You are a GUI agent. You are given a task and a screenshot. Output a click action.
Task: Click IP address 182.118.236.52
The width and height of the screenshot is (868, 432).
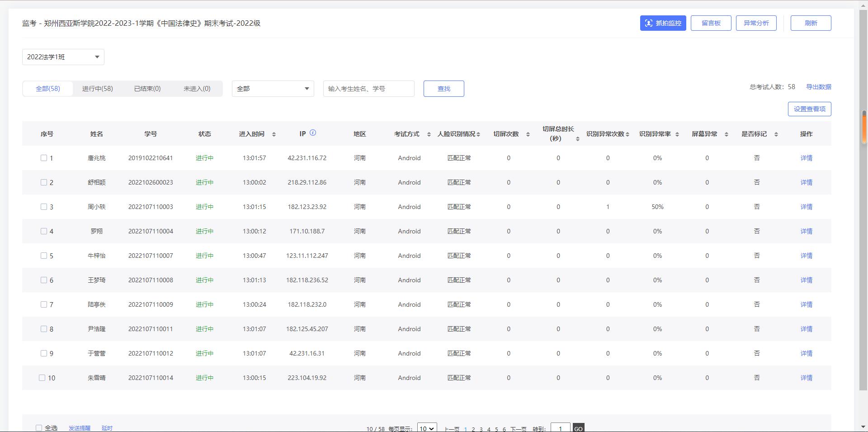307,280
